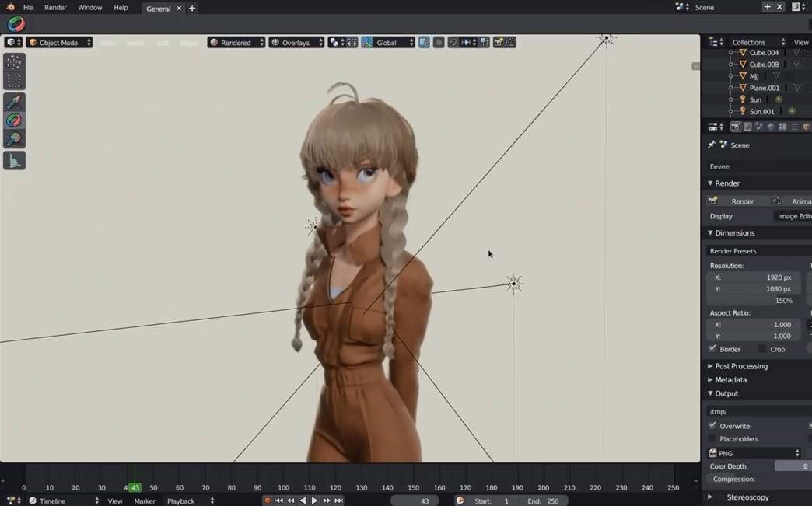The width and height of the screenshot is (812, 506).
Task: Click the render image camera icon in header
Action: pos(499,43)
